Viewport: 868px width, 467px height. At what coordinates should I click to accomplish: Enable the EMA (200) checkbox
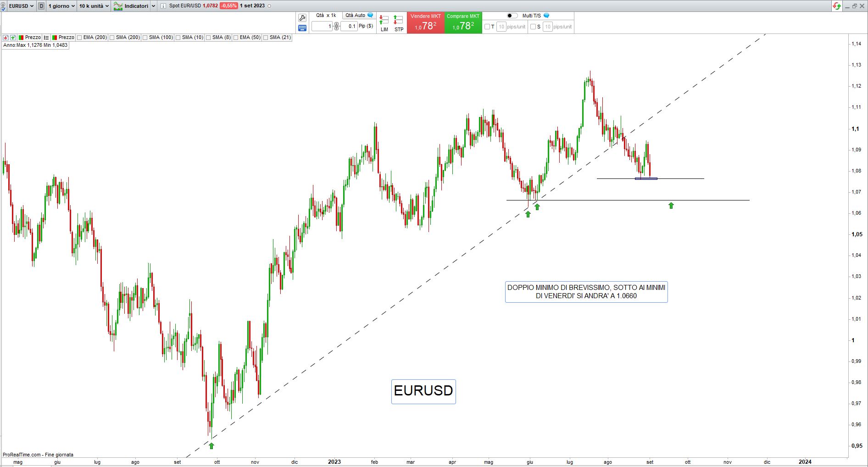pos(80,38)
